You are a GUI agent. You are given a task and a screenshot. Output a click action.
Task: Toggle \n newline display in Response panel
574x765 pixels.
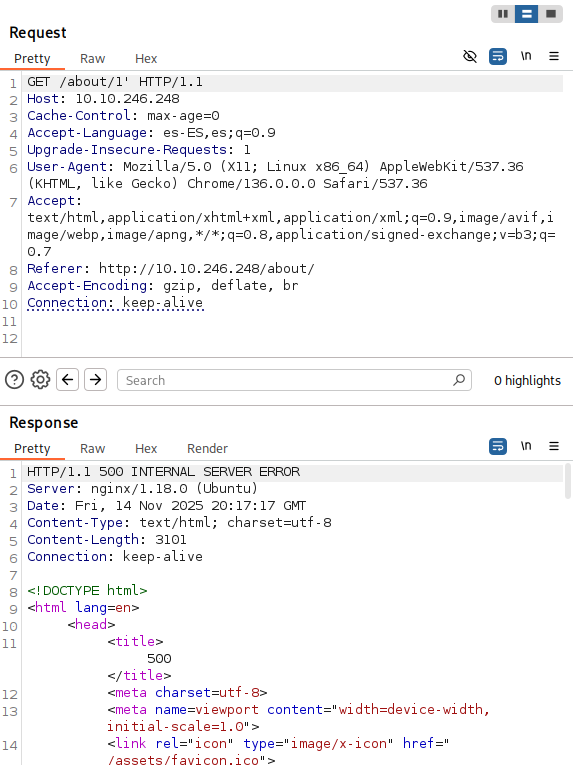[x=526, y=446]
